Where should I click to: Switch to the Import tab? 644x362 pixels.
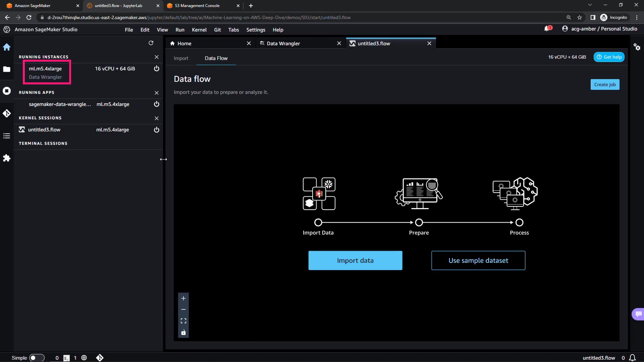pyautogui.click(x=181, y=58)
